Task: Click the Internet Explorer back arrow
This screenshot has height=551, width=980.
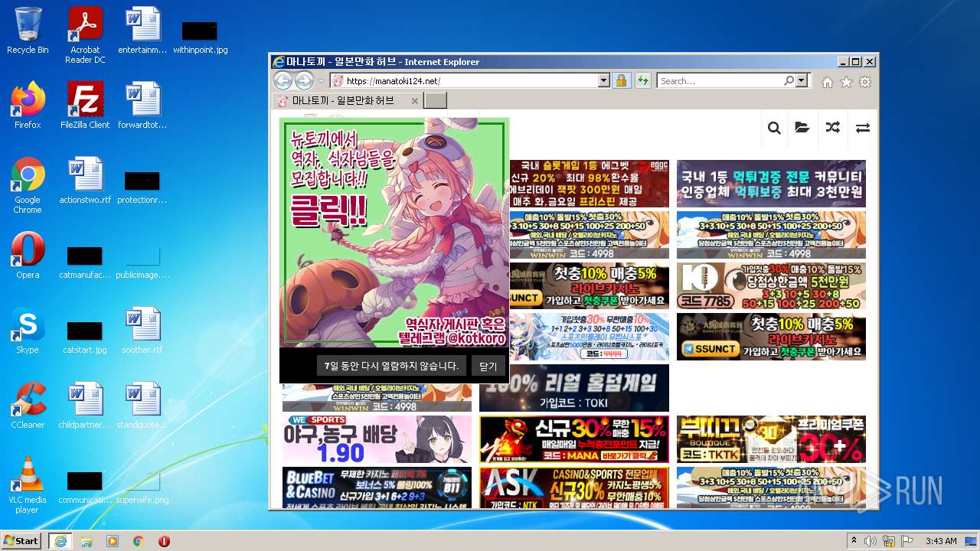Action: click(x=283, y=80)
